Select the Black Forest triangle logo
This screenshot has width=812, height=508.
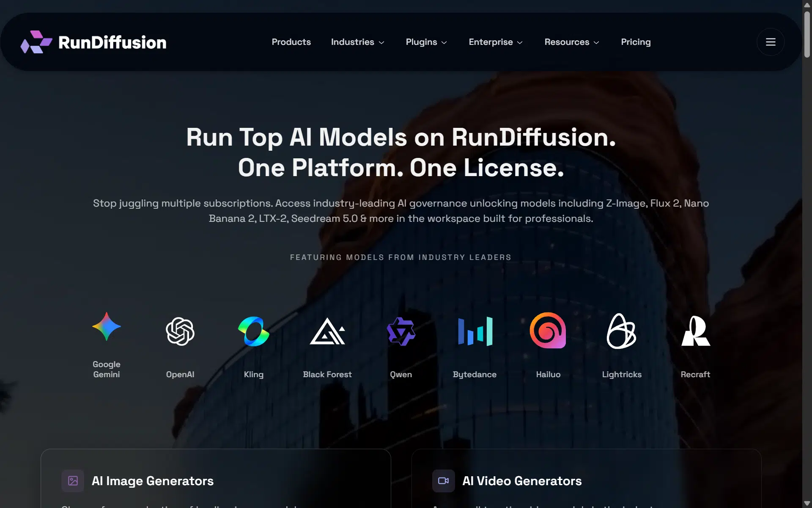(x=327, y=331)
